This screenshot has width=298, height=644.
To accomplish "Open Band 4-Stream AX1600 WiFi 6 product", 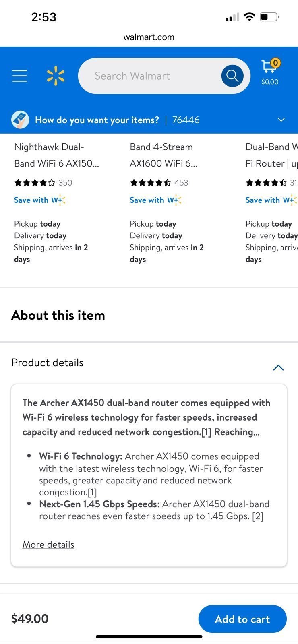I will 163,155.
